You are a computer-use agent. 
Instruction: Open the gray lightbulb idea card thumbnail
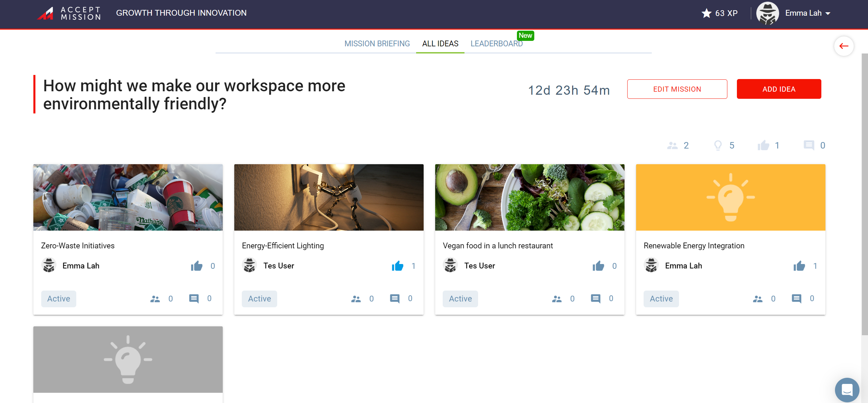(128, 359)
